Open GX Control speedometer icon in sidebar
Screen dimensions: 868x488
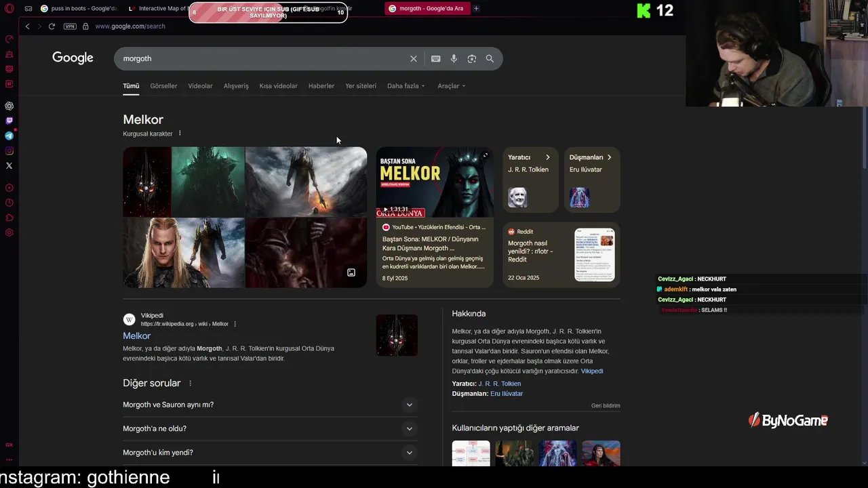click(9, 39)
